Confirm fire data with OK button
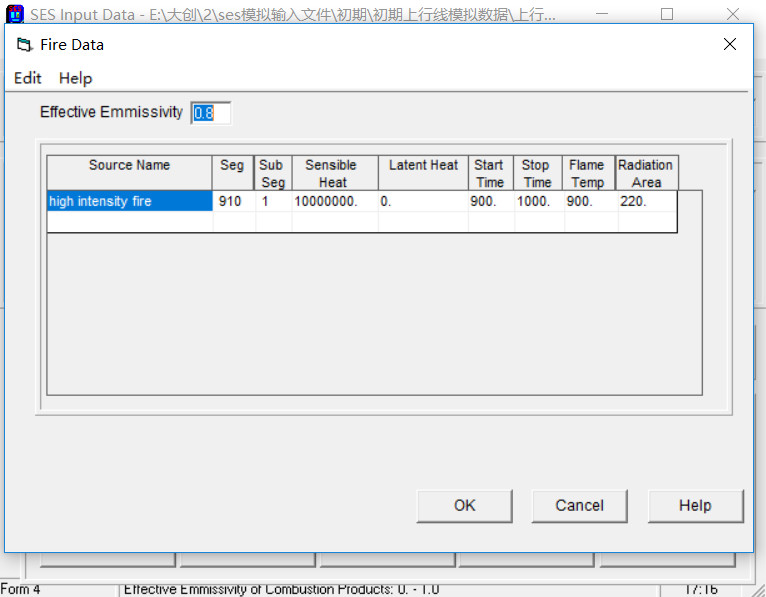The width and height of the screenshot is (766, 597). pyautogui.click(x=464, y=506)
